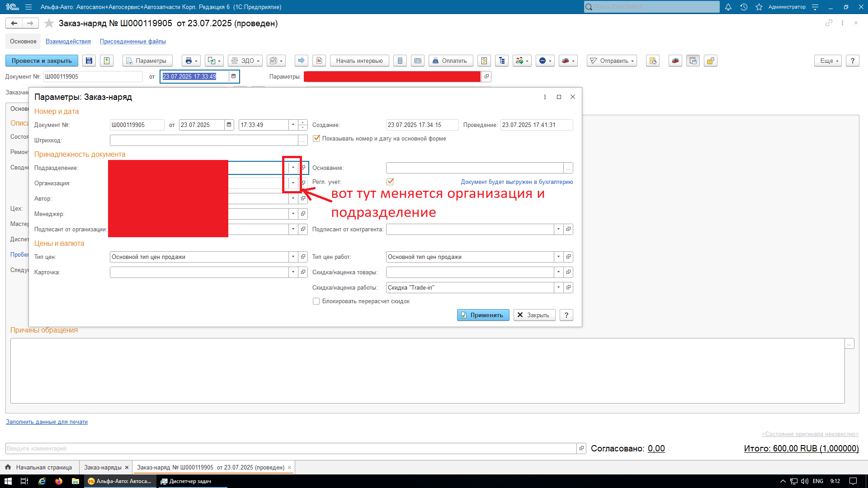Select the Основное tab
The image size is (868, 488).
[23, 41]
